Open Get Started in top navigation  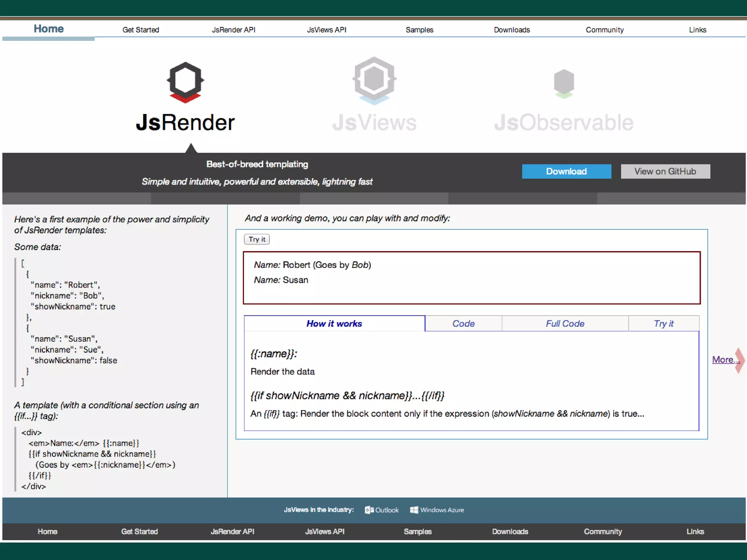(141, 30)
